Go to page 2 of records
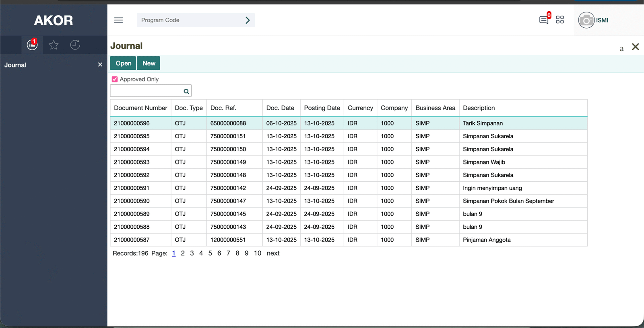The width and height of the screenshot is (644, 328). pos(183,253)
